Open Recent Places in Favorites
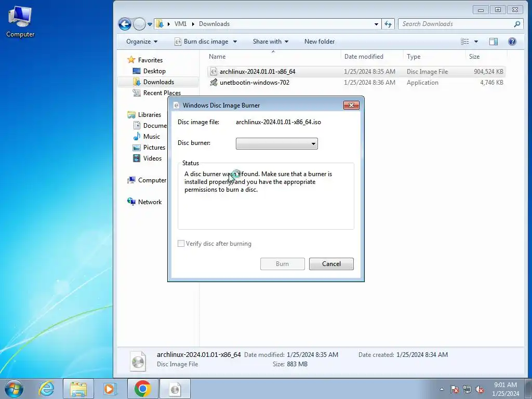532x399 pixels. click(162, 92)
